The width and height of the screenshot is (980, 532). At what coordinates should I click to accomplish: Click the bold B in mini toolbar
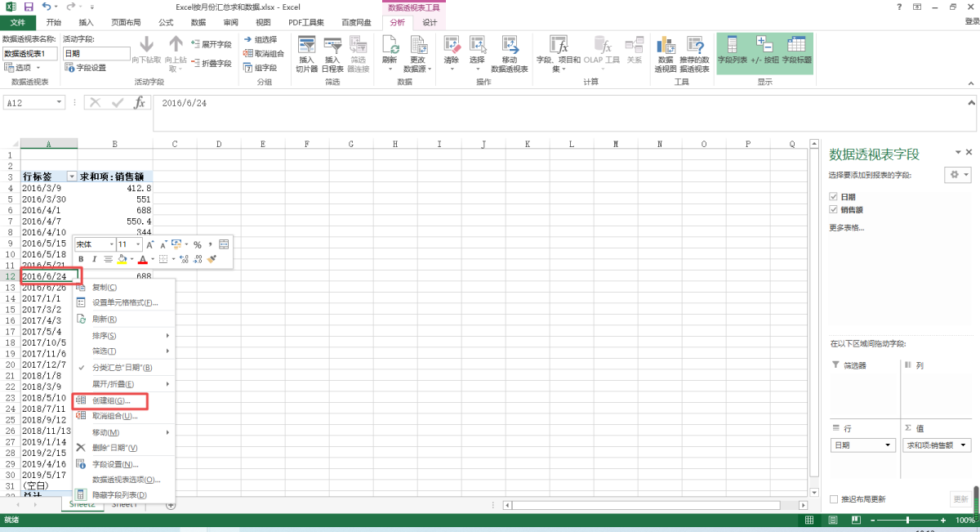[81, 259]
